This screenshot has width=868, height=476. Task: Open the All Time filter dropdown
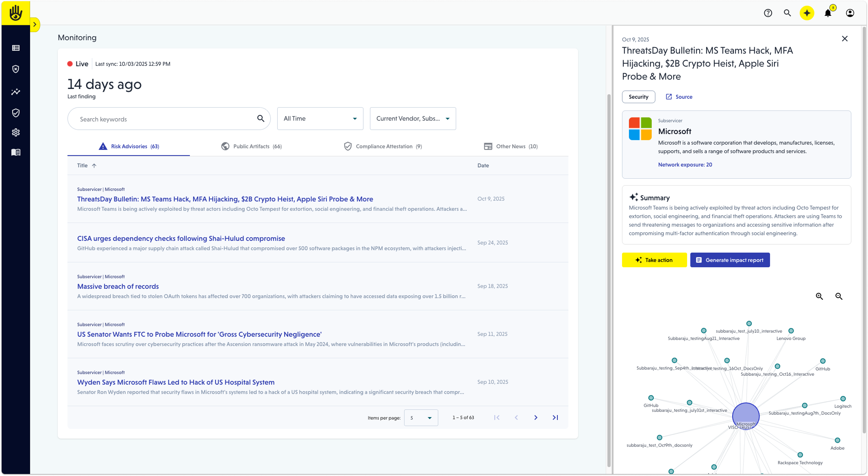point(320,118)
